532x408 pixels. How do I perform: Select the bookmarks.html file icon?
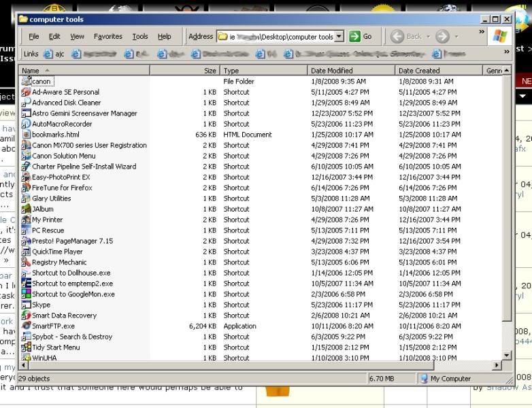26,135
